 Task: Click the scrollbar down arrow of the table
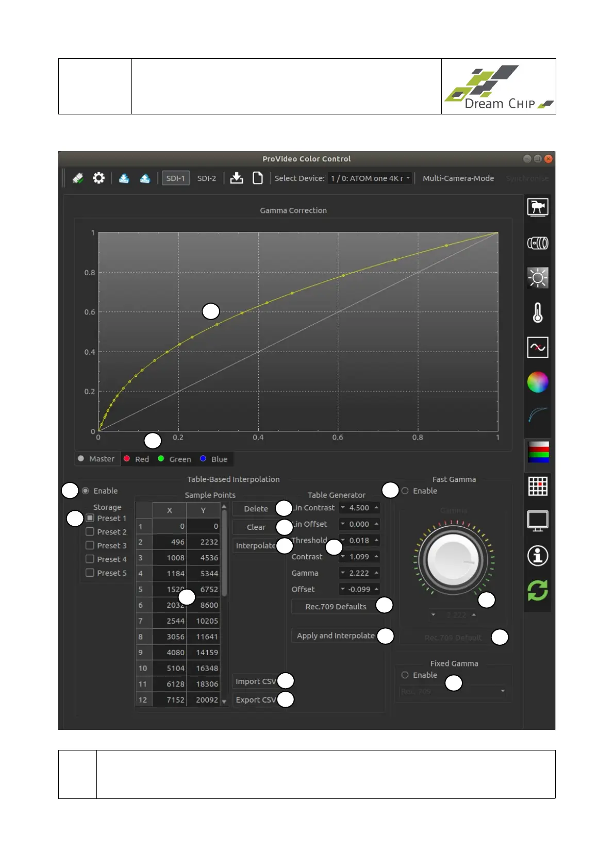point(224,702)
